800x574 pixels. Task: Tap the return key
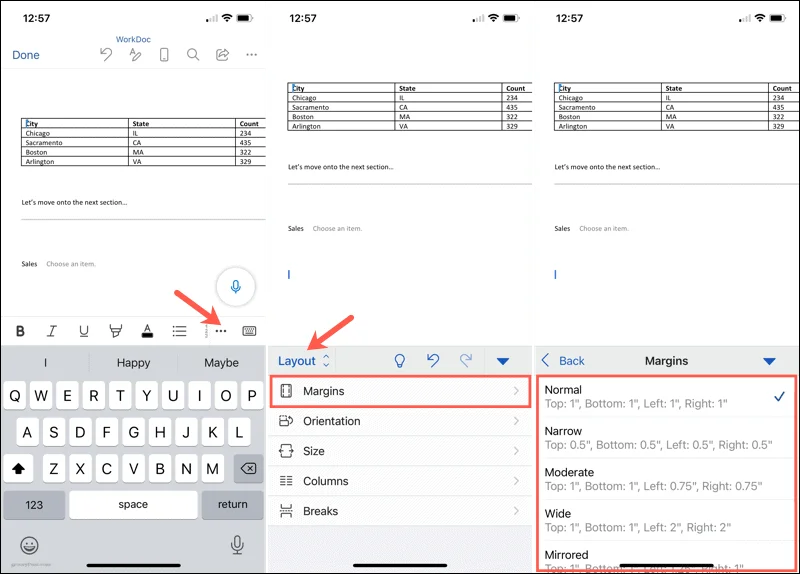coord(233,505)
